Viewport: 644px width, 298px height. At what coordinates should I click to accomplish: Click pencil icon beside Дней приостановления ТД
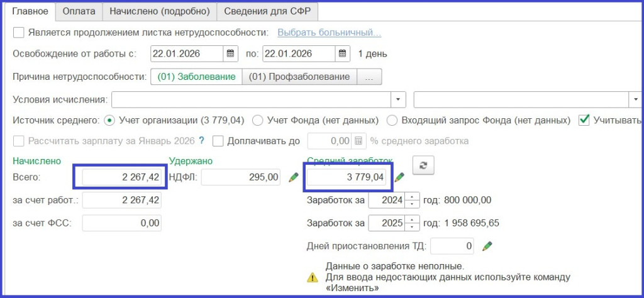[487, 246]
